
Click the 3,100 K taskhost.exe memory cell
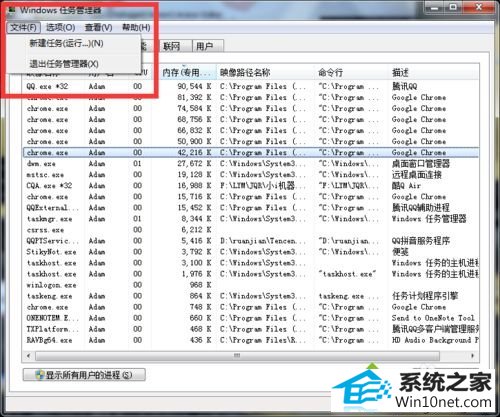tap(196, 263)
